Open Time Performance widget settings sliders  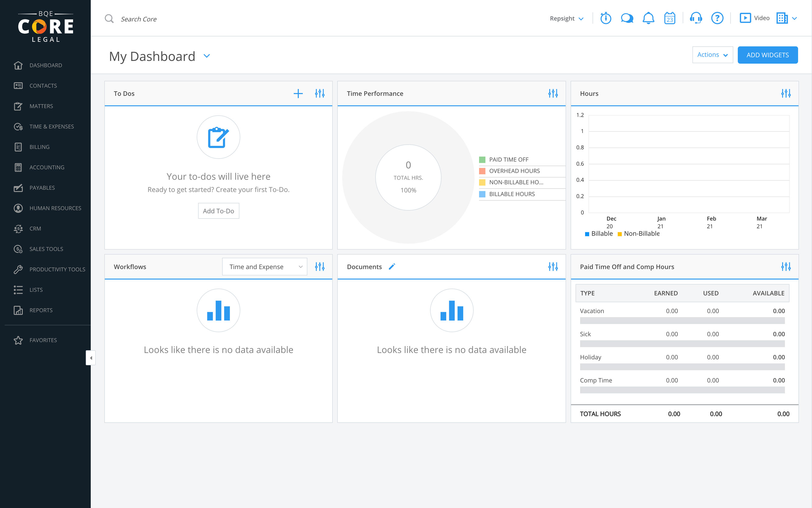553,93
